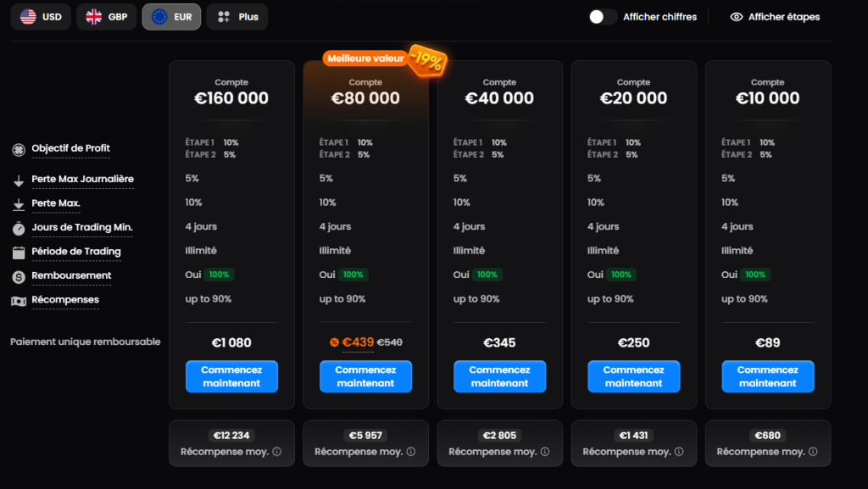Click info icon under €680 reward

(x=813, y=452)
